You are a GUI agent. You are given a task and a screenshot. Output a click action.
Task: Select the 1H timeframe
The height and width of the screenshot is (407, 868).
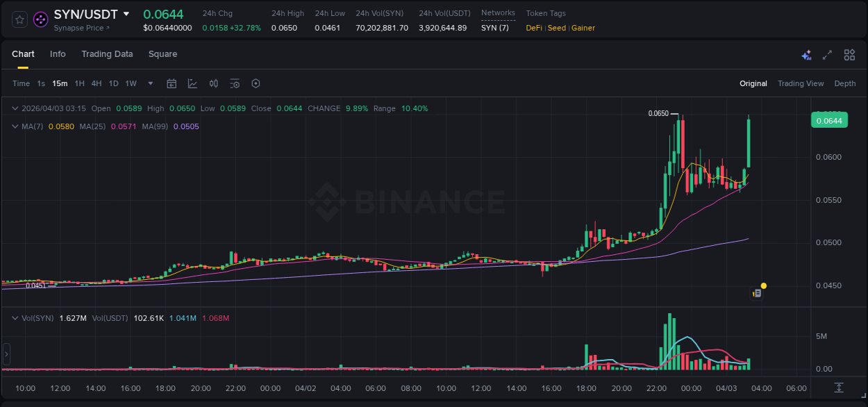coord(79,83)
